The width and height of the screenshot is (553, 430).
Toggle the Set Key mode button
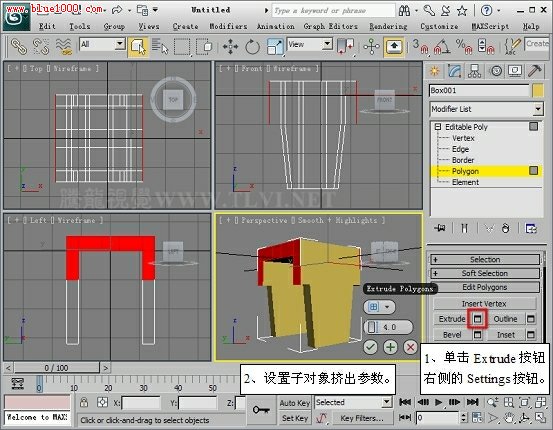click(294, 418)
